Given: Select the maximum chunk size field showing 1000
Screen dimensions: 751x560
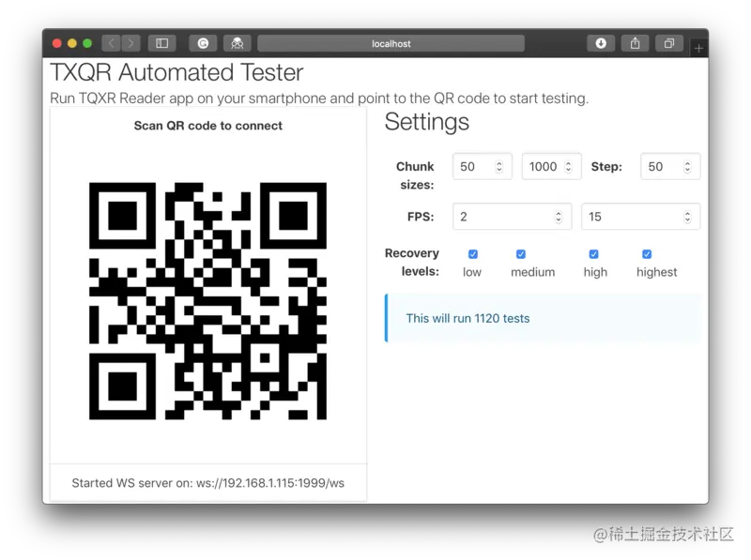Looking at the screenshot, I should click(x=551, y=167).
